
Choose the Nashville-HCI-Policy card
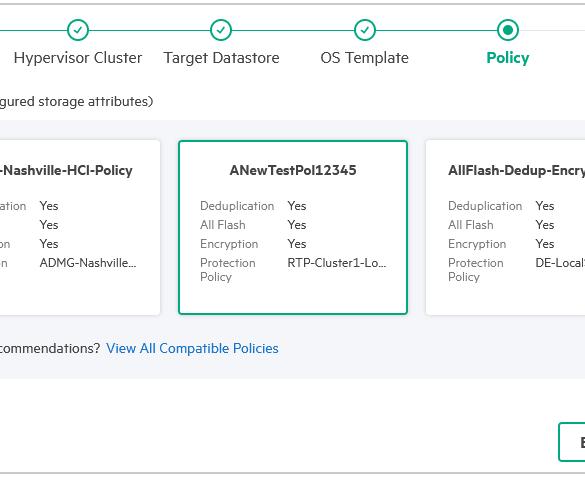pyautogui.click(x=80, y=228)
